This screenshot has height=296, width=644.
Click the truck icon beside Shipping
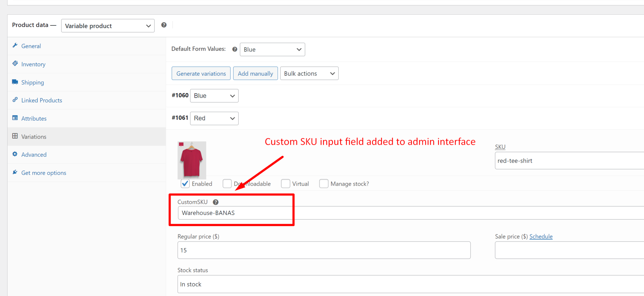(15, 82)
